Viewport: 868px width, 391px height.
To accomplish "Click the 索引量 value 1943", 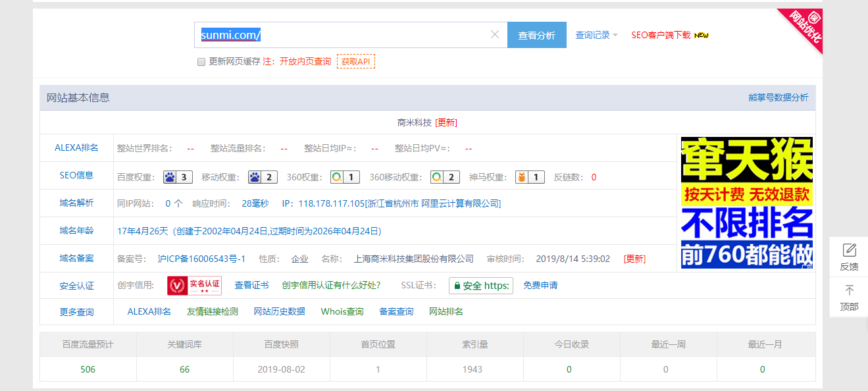I will [x=472, y=369].
